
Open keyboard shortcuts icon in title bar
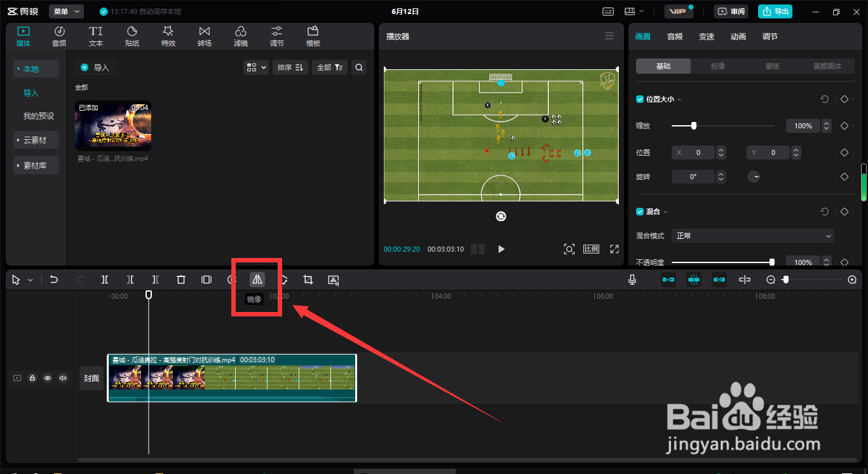click(608, 11)
